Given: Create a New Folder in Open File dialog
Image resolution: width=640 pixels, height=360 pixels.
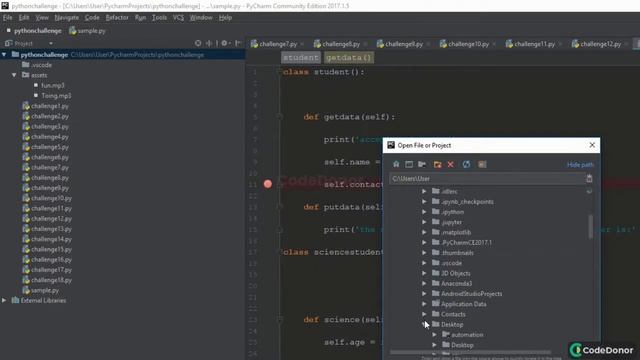Looking at the screenshot, I should coord(438,164).
